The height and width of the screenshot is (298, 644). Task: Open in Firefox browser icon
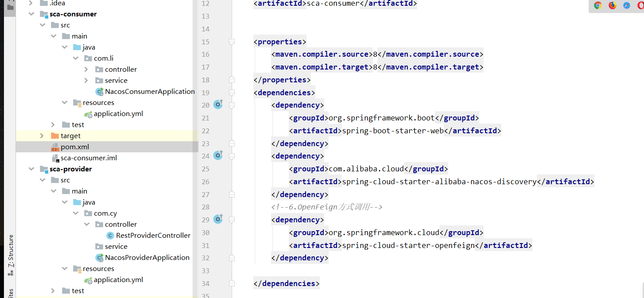(x=612, y=6)
